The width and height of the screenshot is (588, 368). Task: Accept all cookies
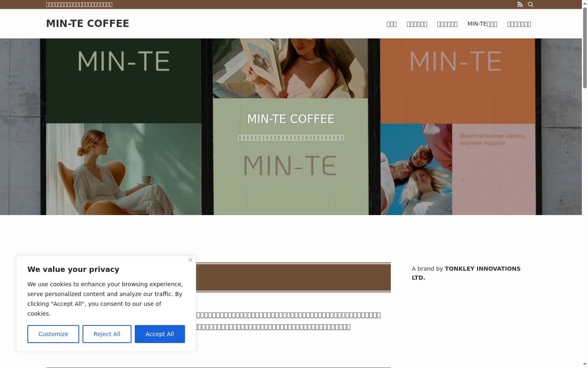coord(160,334)
